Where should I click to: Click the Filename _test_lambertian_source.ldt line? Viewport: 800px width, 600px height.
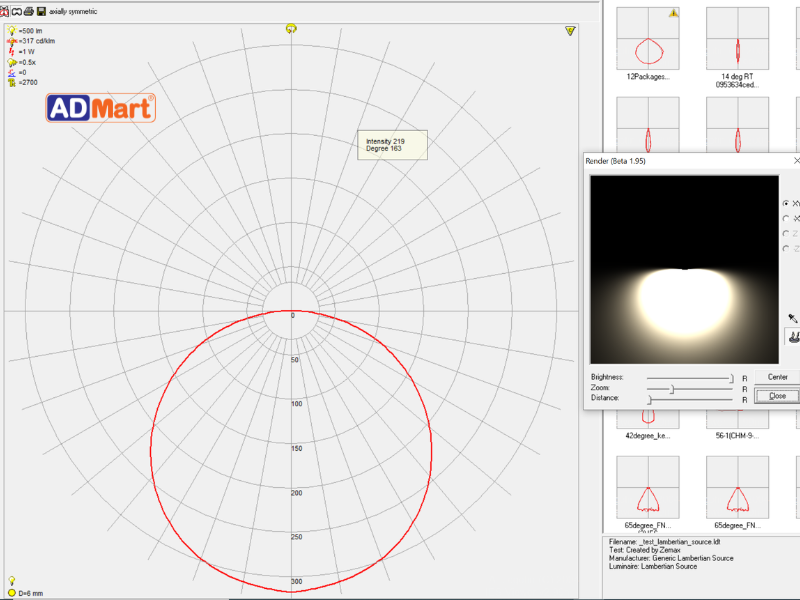664,542
